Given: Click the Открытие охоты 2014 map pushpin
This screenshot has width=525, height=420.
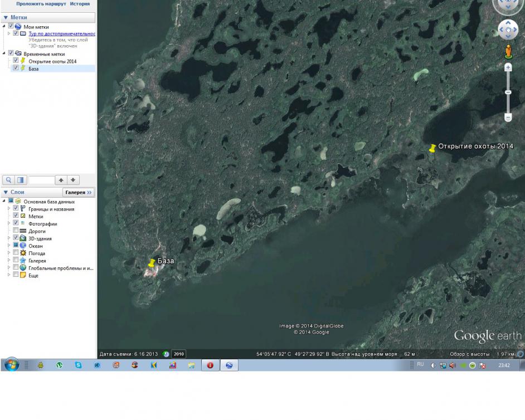Looking at the screenshot, I should (432, 149).
